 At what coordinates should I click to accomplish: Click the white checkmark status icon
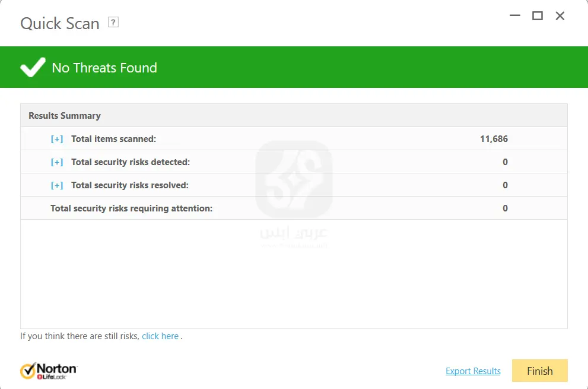point(33,68)
